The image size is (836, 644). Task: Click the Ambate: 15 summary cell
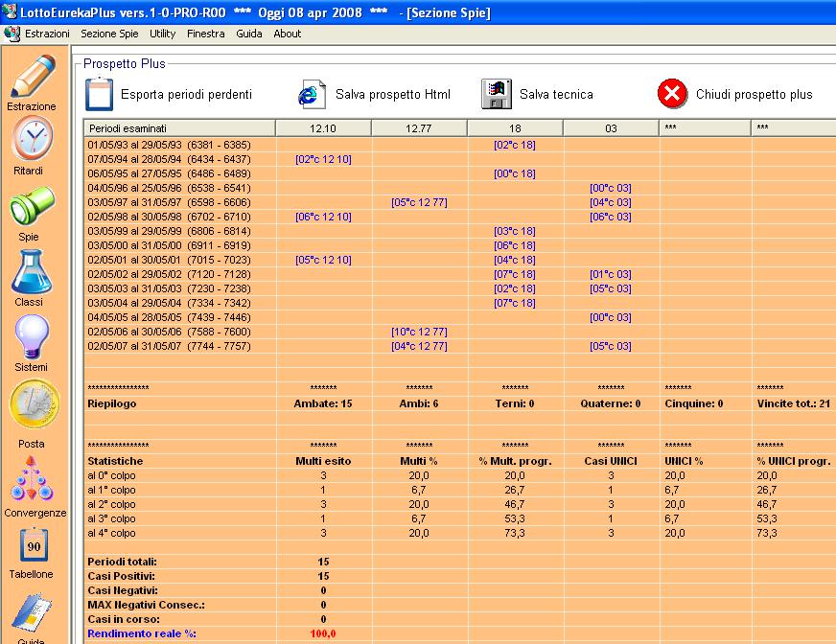tap(323, 404)
